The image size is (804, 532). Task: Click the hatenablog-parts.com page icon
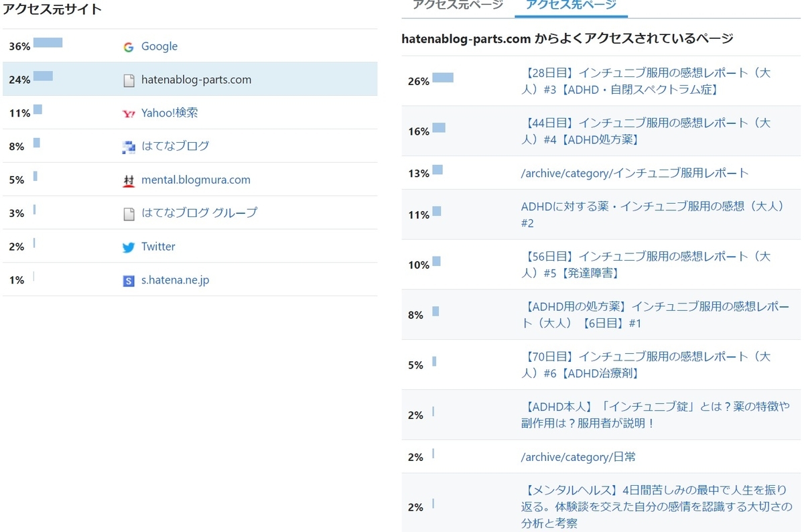pyautogui.click(x=129, y=80)
